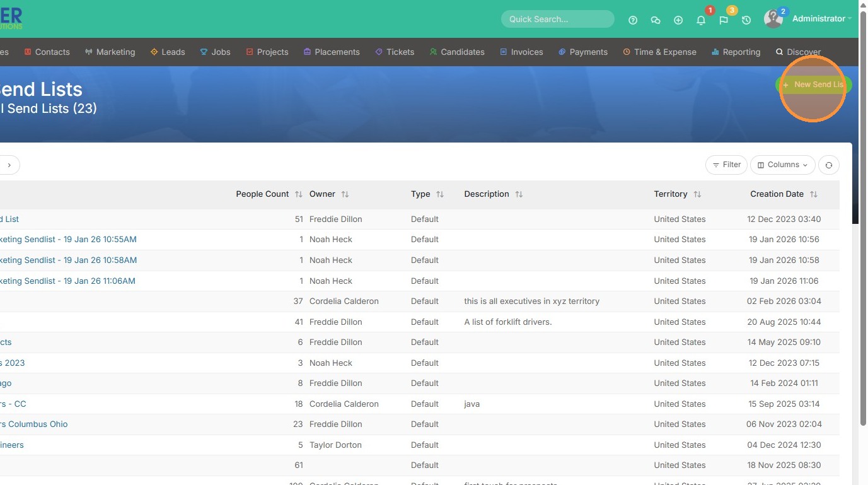The width and height of the screenshot is (868, 485).
Task: Create a New Send List
Action: [x=813, y=85]
